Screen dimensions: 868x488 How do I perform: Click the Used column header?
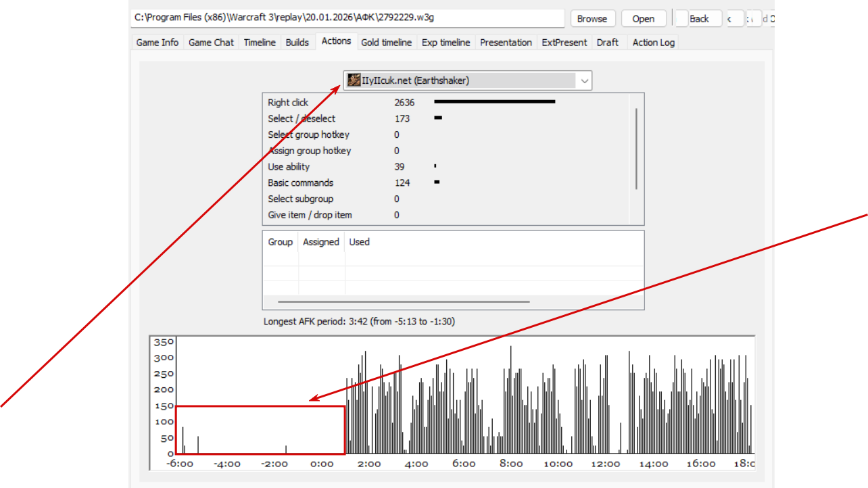[360, 242]
